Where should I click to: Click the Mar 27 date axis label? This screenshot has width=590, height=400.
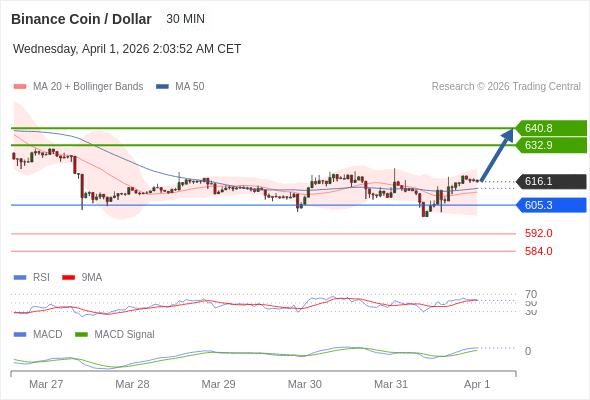tap(46, 384)
